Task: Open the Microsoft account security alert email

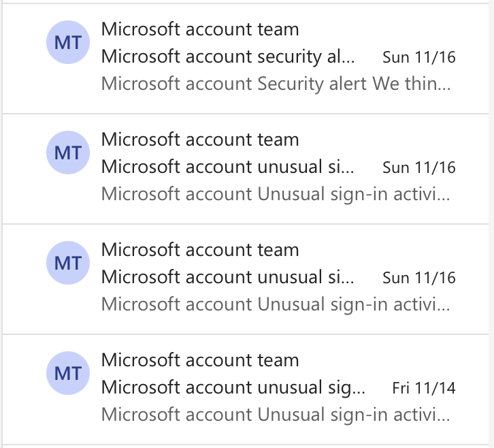Action: click(228, 57)
